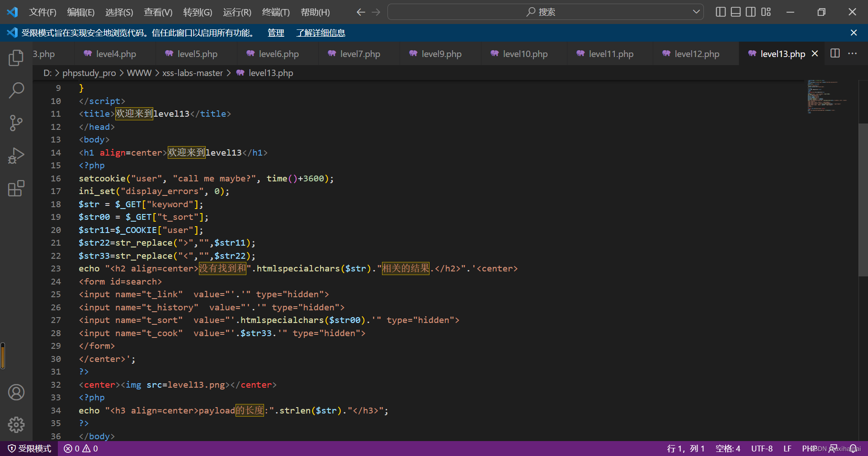Click the PHP language mode status item
The height and width of the screenshot is (456, 868).
tap(809, 449)
